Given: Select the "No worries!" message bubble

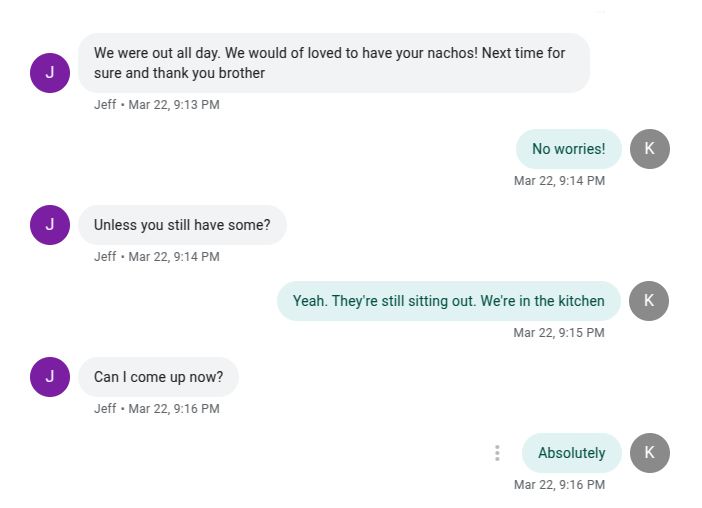Looking at the screenshot, I should pyautogui.click(x=568, y=149).
